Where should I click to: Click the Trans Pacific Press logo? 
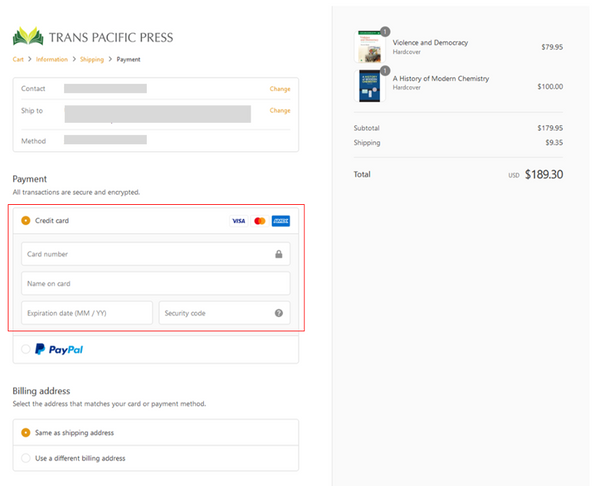[92, 37]
